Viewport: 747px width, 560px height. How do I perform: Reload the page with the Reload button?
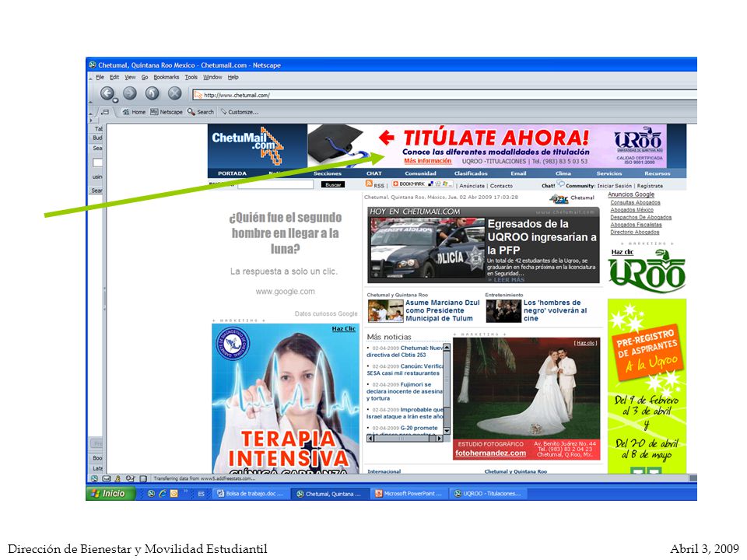coord(152,93)
